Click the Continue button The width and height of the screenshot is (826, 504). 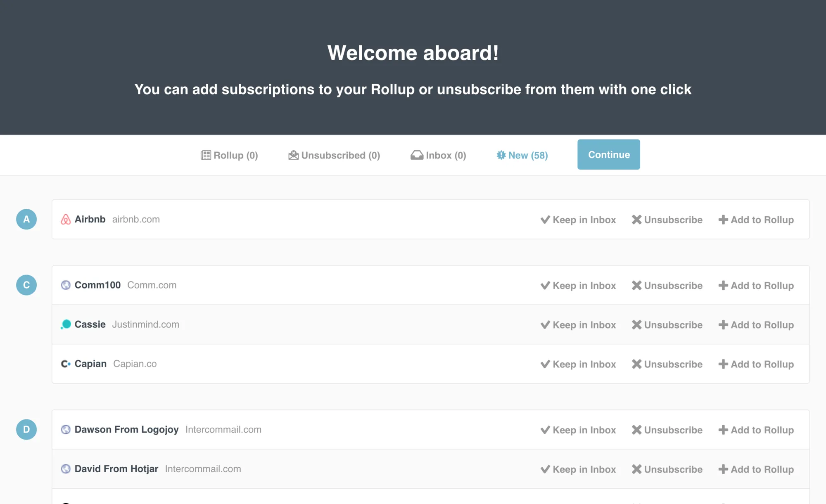click(x=609, y=154)
